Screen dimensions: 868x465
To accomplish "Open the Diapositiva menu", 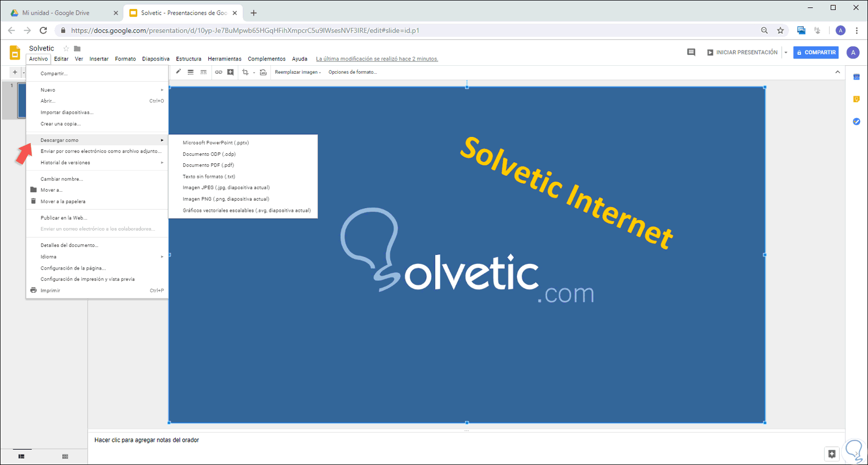I will pos(156,59).
